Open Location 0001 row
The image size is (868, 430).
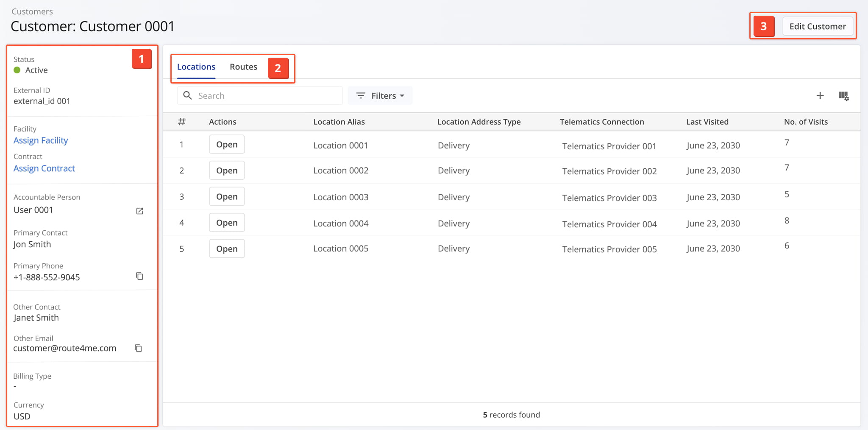[227, 145]
